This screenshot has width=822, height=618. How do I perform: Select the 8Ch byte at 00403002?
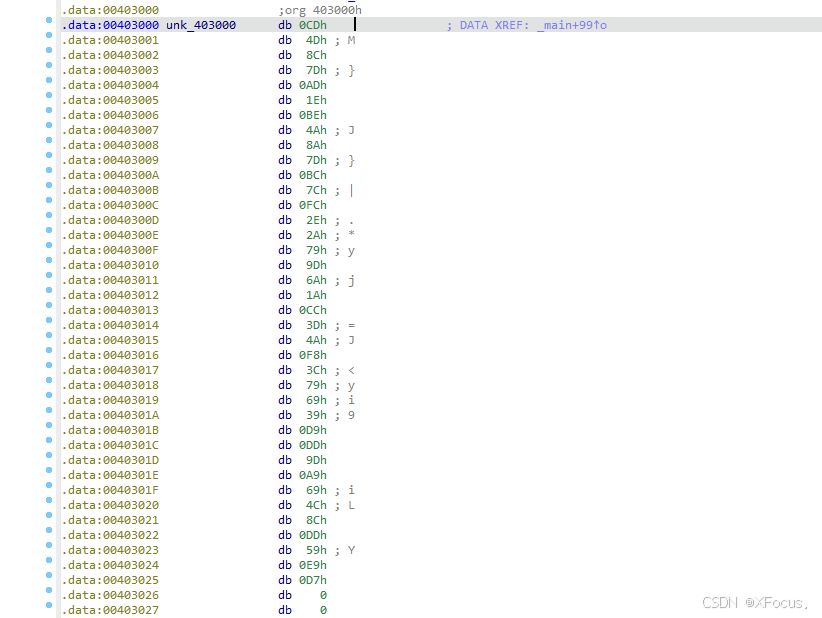pyautogui.click(x=316, y=55)
